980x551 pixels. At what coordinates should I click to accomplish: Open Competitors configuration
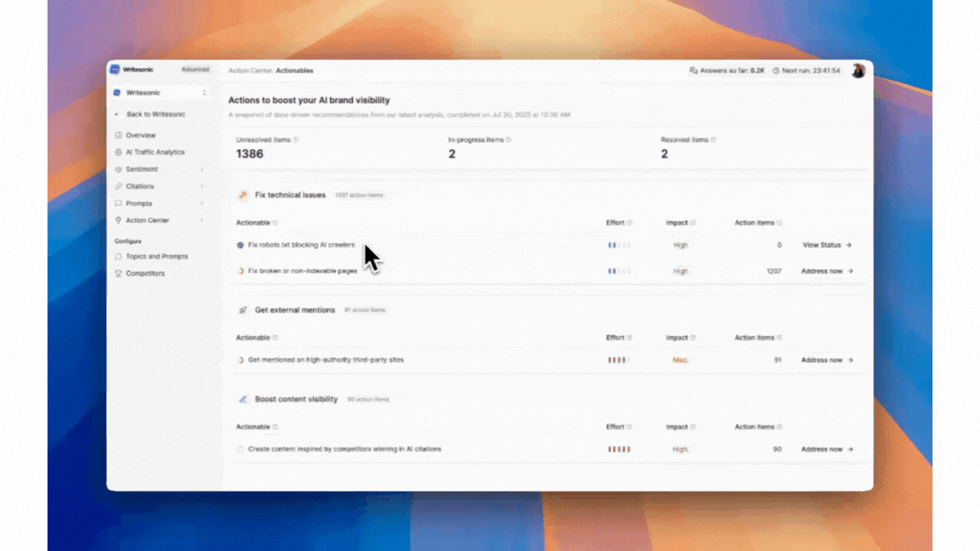pyautogui.click(x=145, y=273)
